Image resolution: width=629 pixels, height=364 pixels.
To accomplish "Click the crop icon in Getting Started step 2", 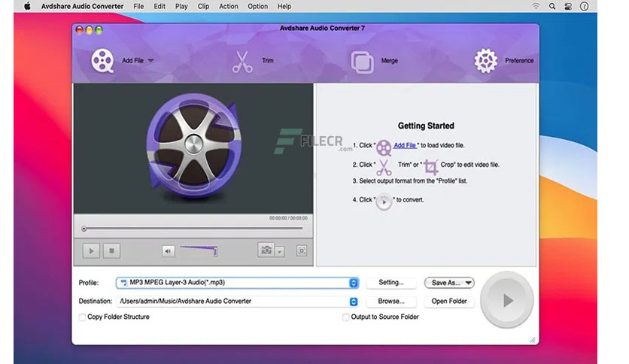I will [x=431, y=167].
